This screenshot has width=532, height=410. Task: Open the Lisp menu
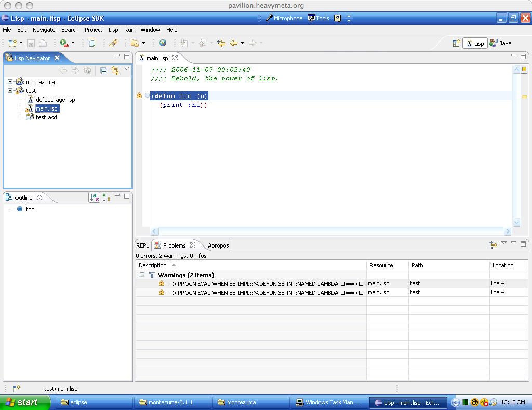tap(113, 30)
